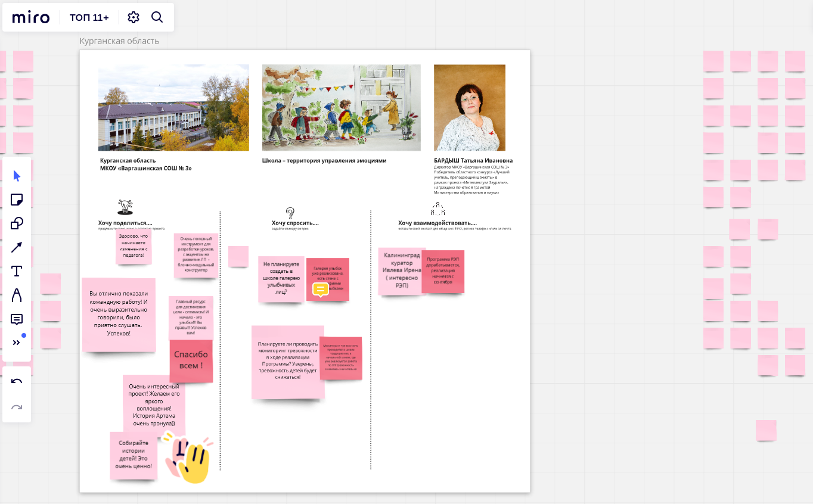The height and width of the screenshot is (504, 813).
Task: Select the school building photo
Action: coord(173,107)
